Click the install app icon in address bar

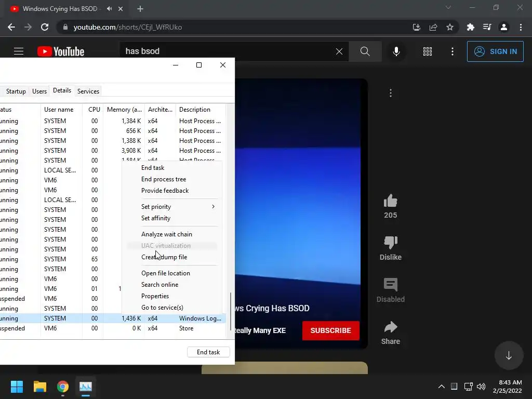[416, 27]
